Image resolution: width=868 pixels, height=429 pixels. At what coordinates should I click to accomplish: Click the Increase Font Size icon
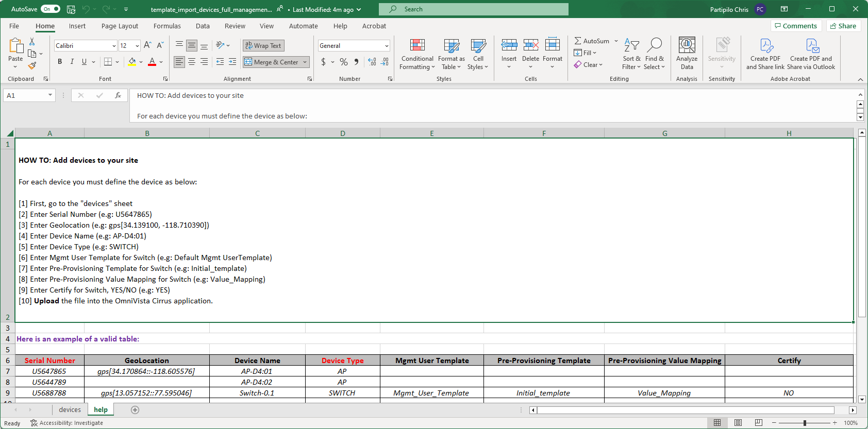click(147, 45)
